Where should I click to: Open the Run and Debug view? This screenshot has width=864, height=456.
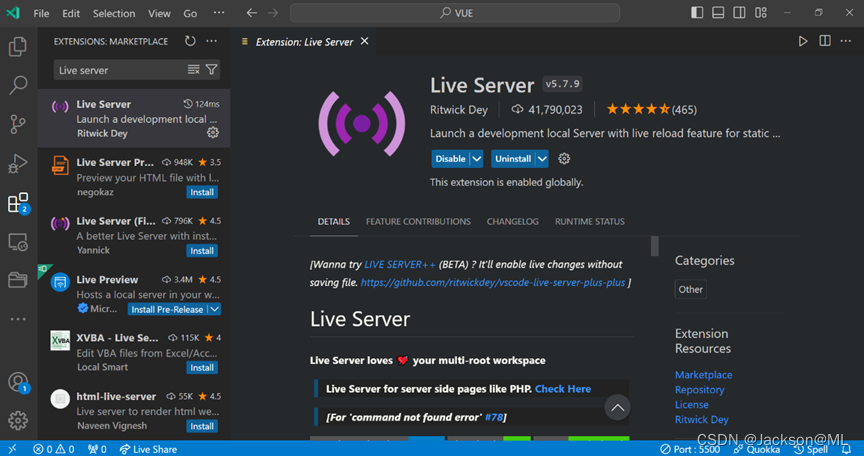tap(18, 164)
